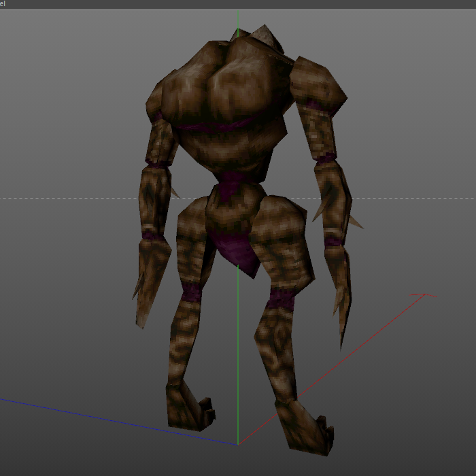Click the panel title tab ending in "el"
The width and height of the screenshot is (476, 476).
click(x=3, y=4)
